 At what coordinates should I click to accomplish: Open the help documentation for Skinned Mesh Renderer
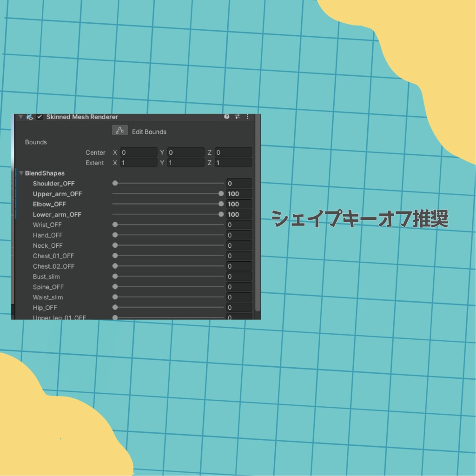[226, 117]
